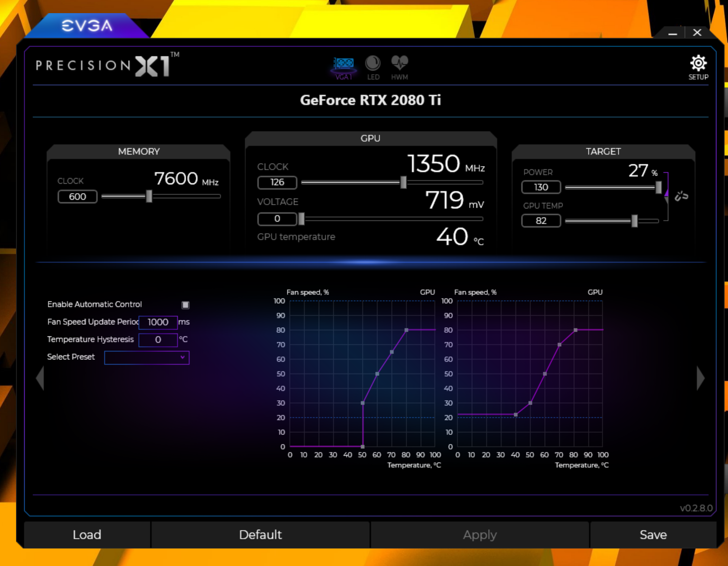
Task: Click the v0.2.8.0 version label
Action: click(x=696, y=508)
